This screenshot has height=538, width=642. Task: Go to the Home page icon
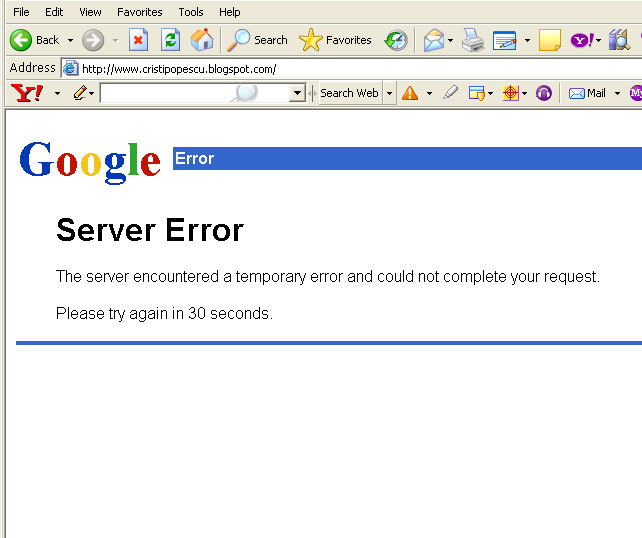tap(202, 40)
